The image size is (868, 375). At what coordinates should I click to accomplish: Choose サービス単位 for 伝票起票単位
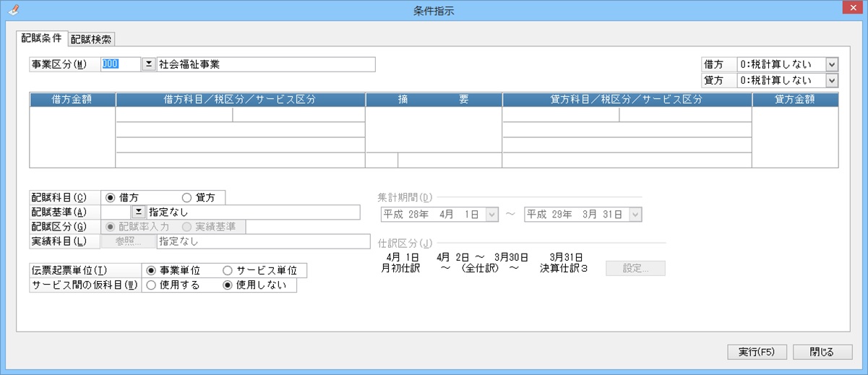(x=228, y=270)
